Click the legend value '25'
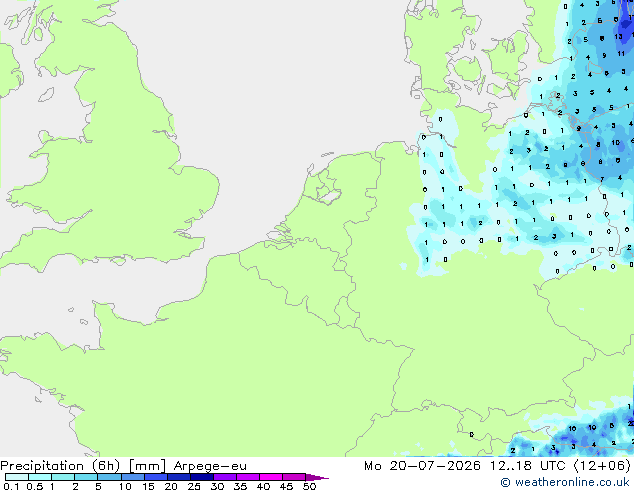The width and height of the screenshot is (634, 490). point(194,486)
